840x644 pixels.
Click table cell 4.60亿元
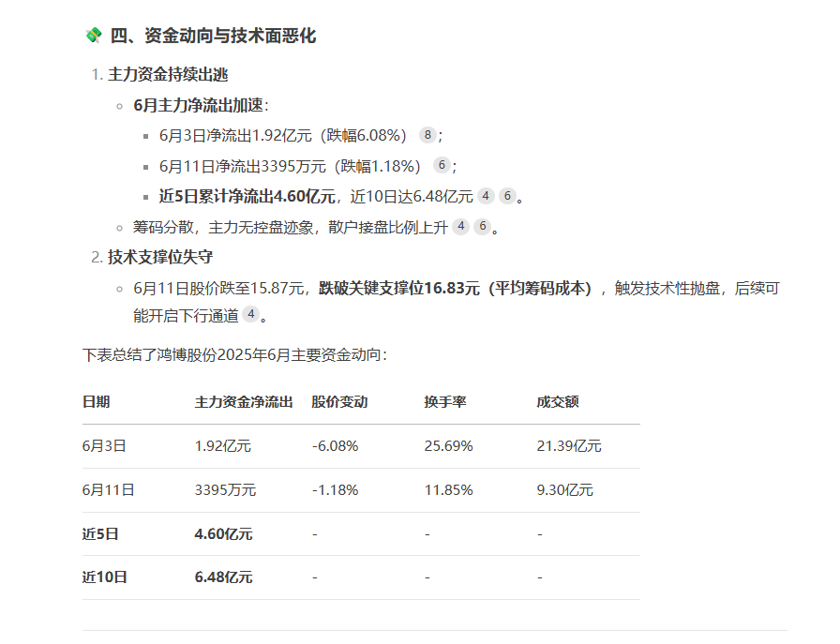223,533
